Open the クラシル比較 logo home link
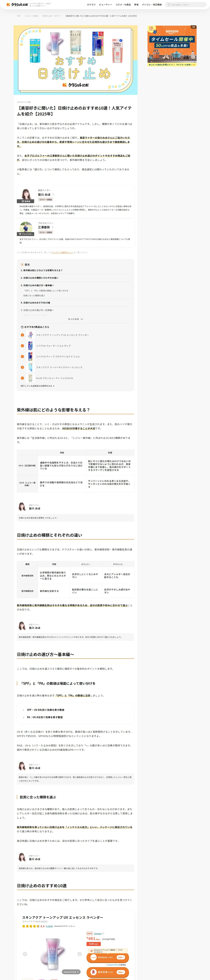This screenshot has width=210, height=980. [17, 5]
